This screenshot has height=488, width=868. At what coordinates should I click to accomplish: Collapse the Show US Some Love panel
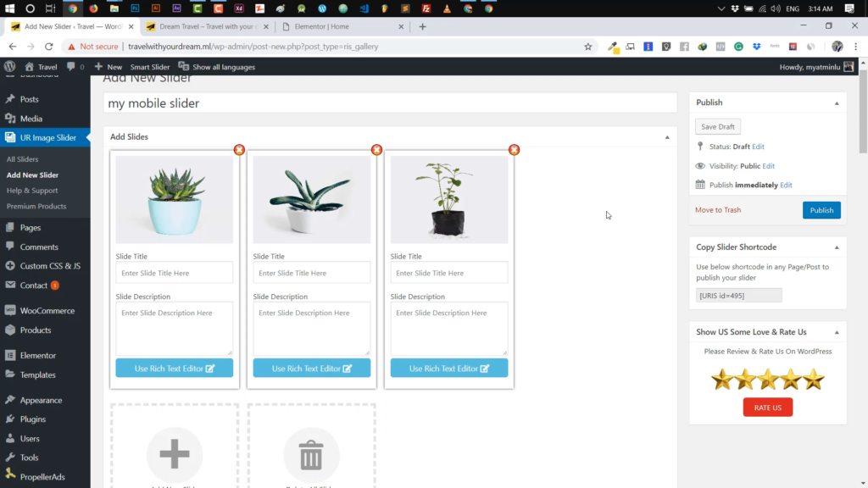click(x=837, y=332)
